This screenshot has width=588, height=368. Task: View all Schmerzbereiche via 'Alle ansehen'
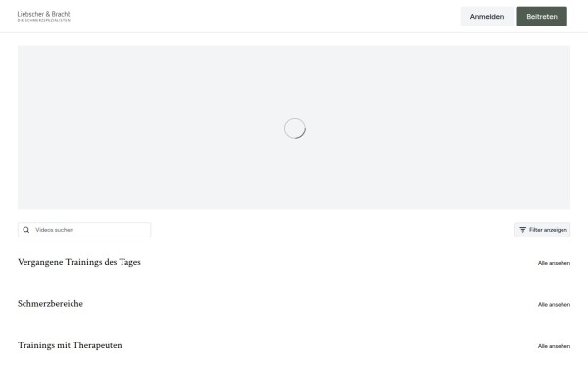(x=554, y=305)
